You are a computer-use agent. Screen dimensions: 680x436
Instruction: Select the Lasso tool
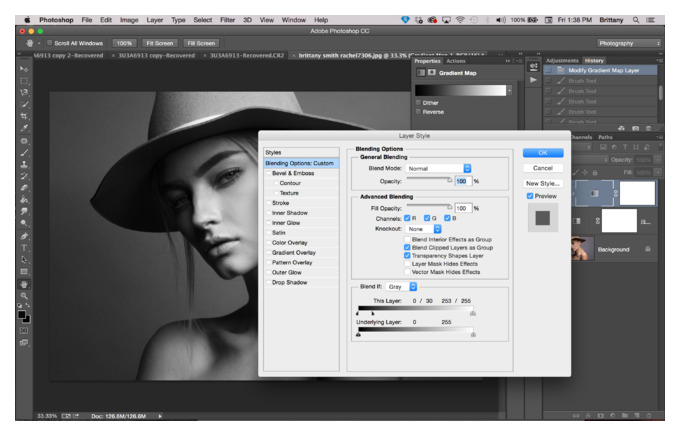point(24,92)
